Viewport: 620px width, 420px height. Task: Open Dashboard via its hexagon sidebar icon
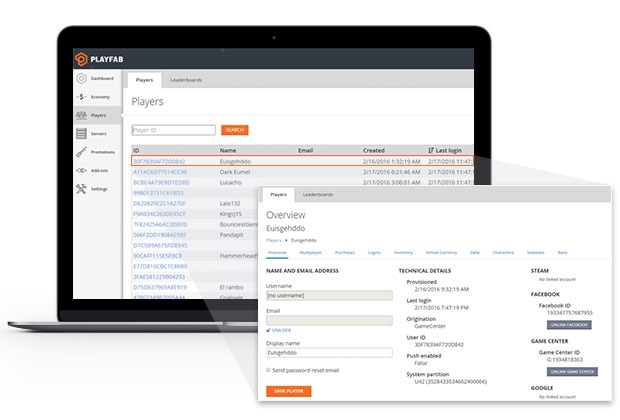pyautogui.click(x=81, y=78)
